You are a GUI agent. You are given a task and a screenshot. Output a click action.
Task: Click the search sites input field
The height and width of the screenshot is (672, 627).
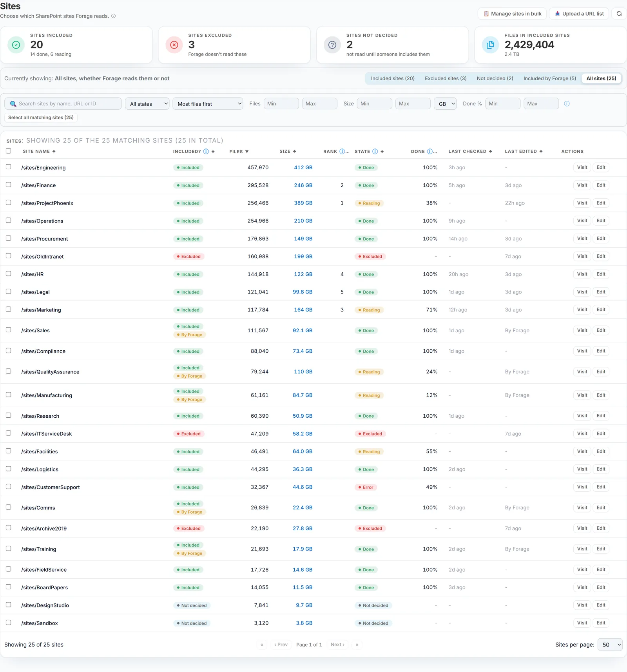coord(63,104)
